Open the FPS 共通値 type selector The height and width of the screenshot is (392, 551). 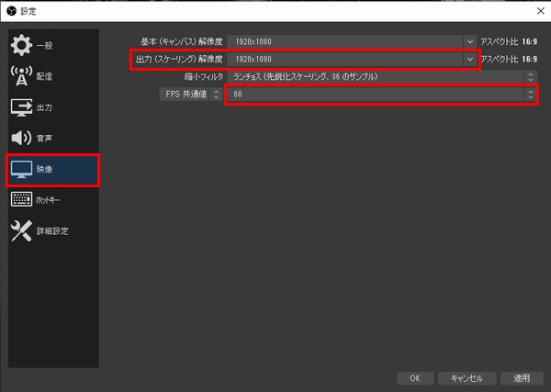(190, 95)
